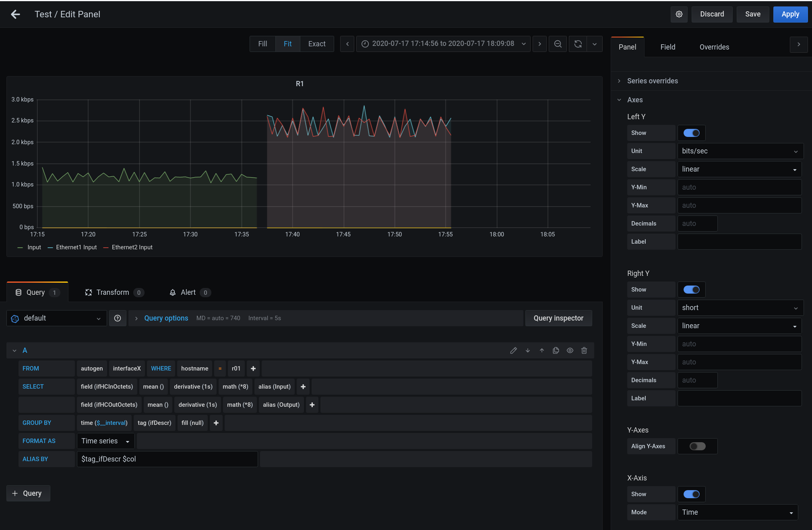Hide the Left Y axis

[691, 132]
